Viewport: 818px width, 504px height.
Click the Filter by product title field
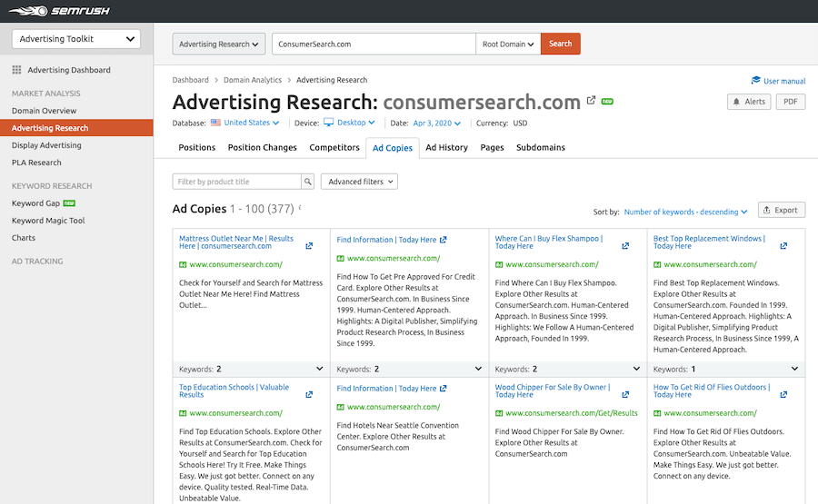(237, 182)
